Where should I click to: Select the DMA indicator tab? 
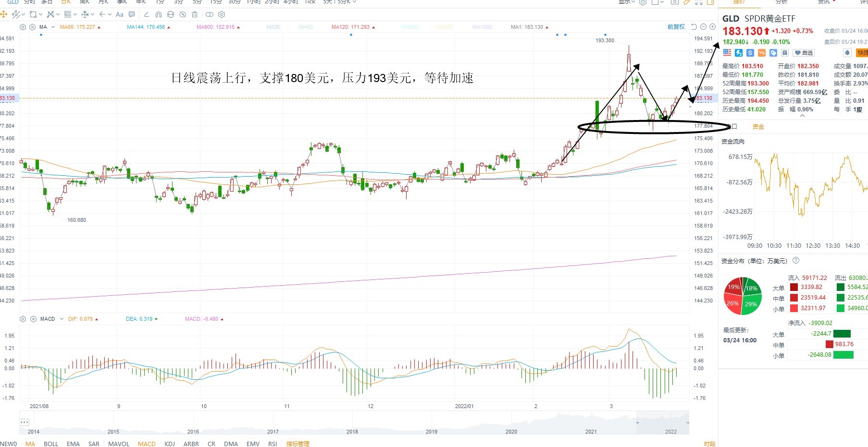[231, 444]
